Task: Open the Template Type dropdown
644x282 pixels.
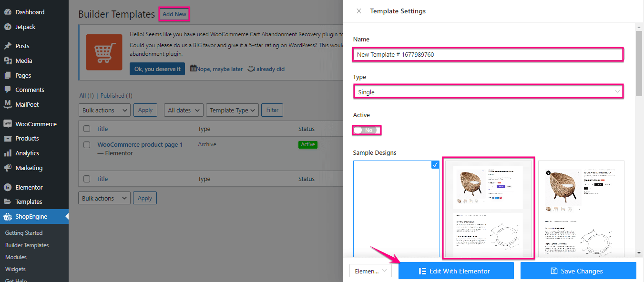Action: point(233,110)
